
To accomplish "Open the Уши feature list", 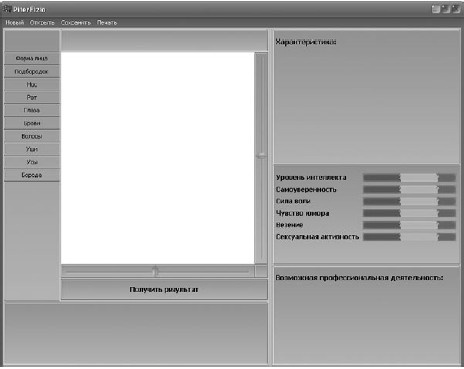I will [x=32, y=149].
